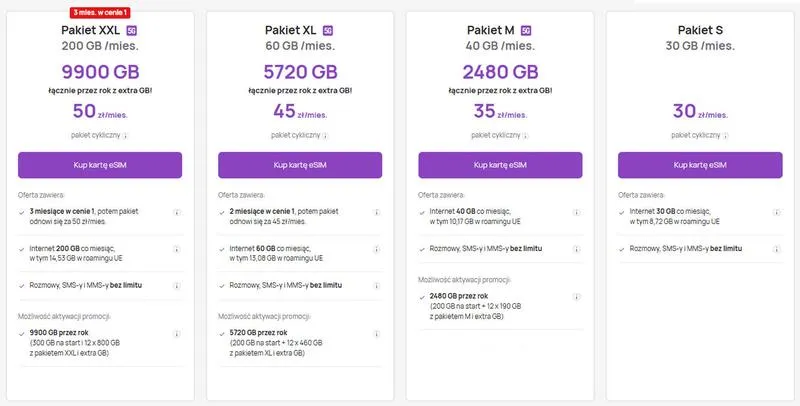This screenshot has height=406, width=800.
Task: Buy eSIM card for Pakiet XXL
Action: [x=100, y=165]
